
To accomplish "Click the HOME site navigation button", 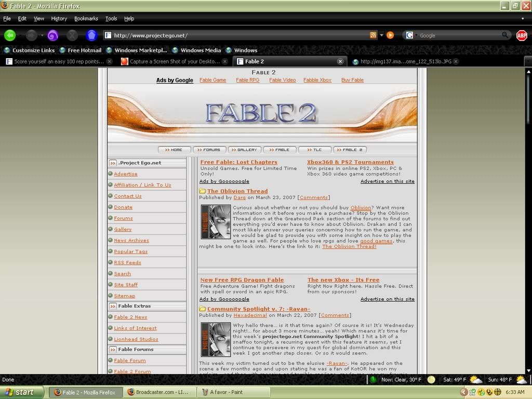I will click(x=174, y=150).
